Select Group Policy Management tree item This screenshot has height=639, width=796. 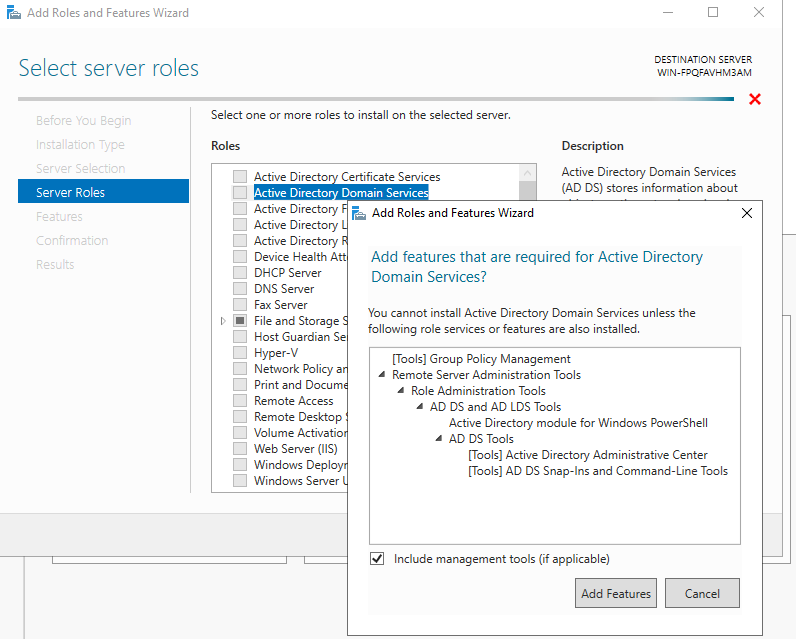coord(481,359)
